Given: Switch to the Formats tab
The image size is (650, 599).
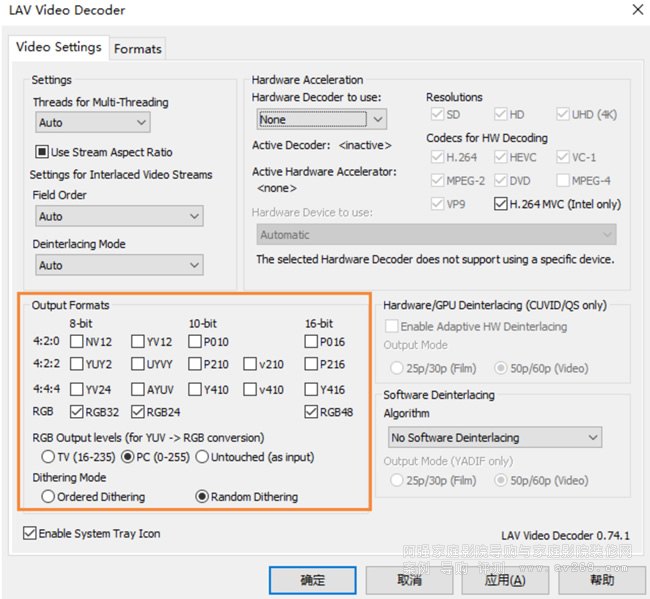Looking at the screenshot, I should pos(137,48).
